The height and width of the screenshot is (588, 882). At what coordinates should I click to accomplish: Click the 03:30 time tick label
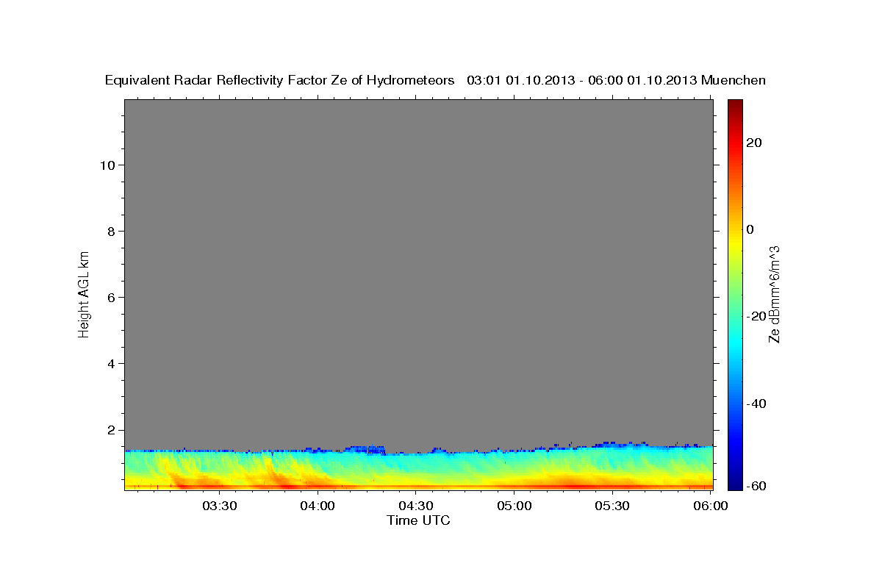coord(220,506)
